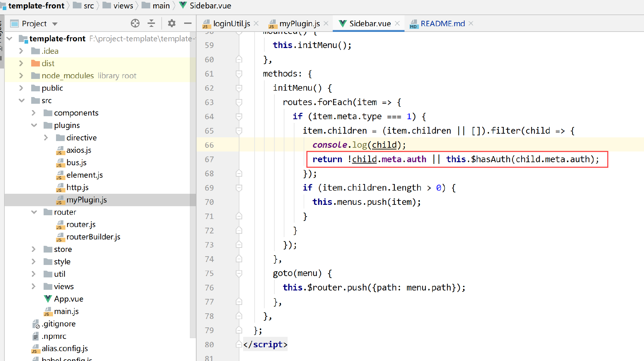
Task: Expand the util folder
Action: (x=34, y=274)
